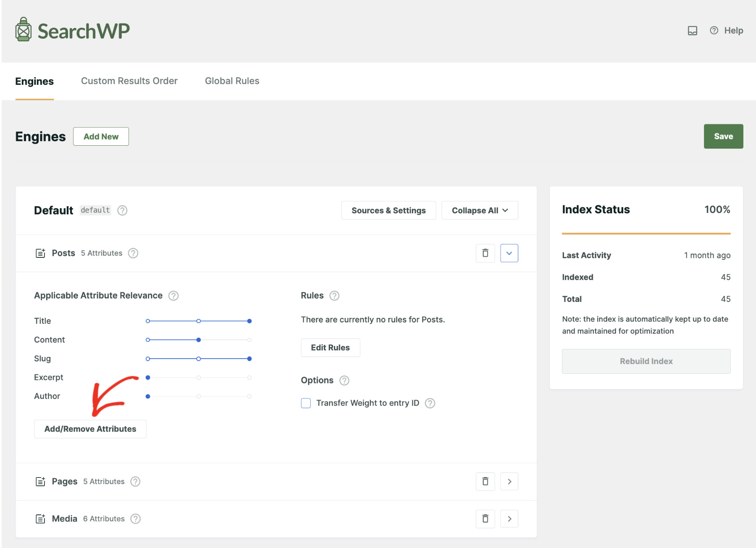
Task: Open Add/Remove Attributes
Action: point(90,429)
